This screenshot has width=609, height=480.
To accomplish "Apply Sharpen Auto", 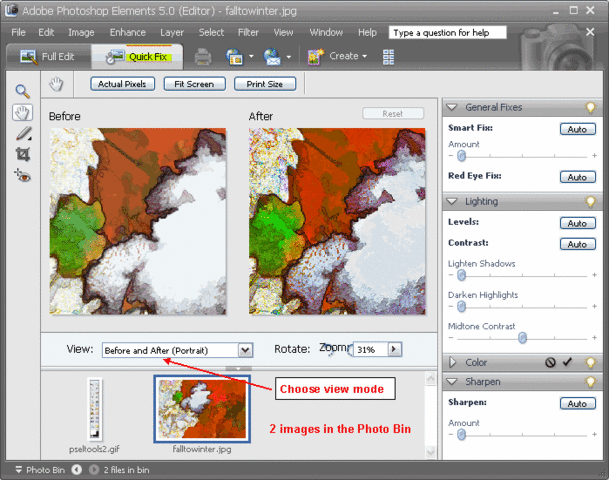I will click(578, 403).
